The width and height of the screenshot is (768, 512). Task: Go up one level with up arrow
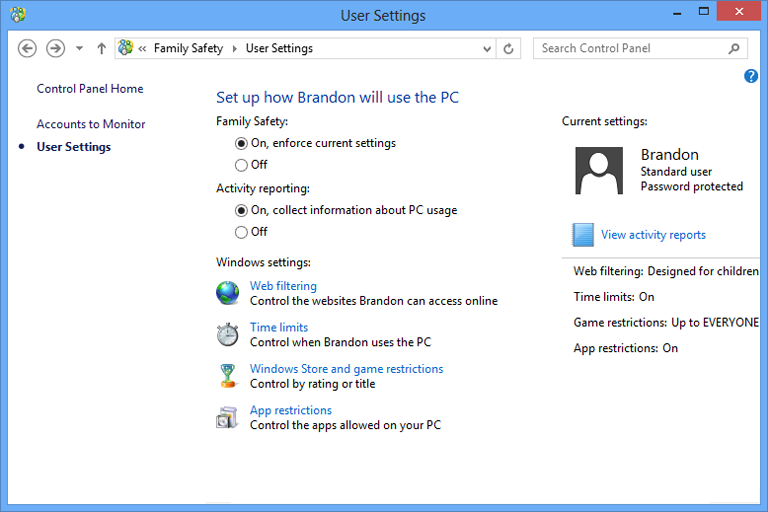(101, 48)
